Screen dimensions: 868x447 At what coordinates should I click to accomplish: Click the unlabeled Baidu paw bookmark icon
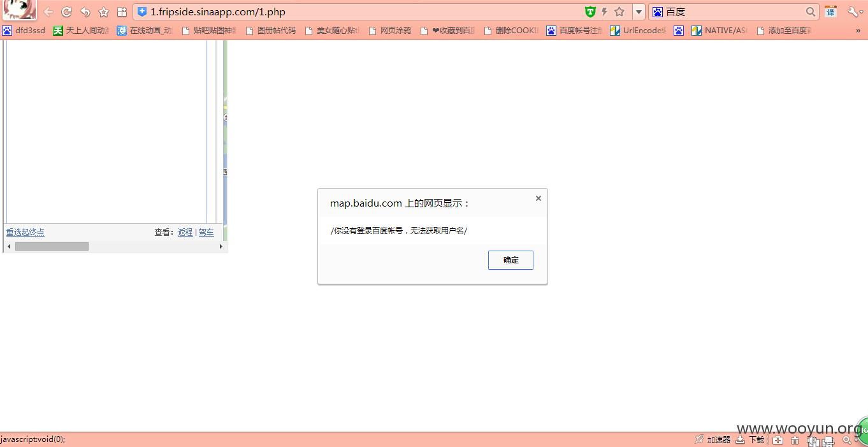[679, 31]
